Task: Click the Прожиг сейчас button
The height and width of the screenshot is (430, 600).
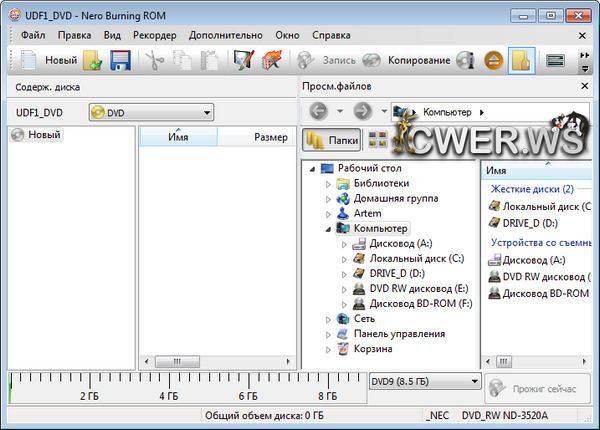Action: [x=538, y=389]
